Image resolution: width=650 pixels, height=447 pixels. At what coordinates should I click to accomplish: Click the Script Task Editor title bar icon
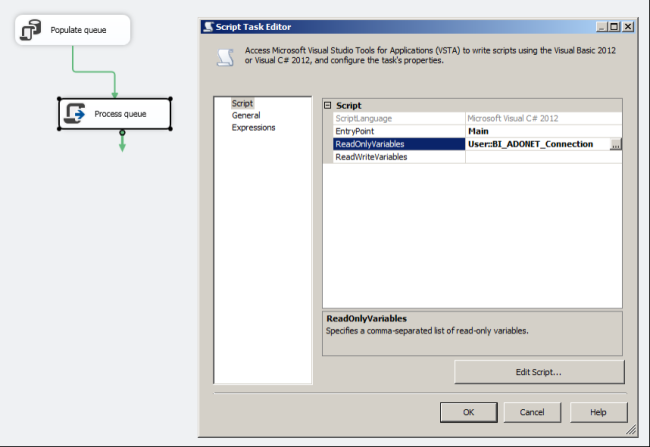click(x=208, y=27)
